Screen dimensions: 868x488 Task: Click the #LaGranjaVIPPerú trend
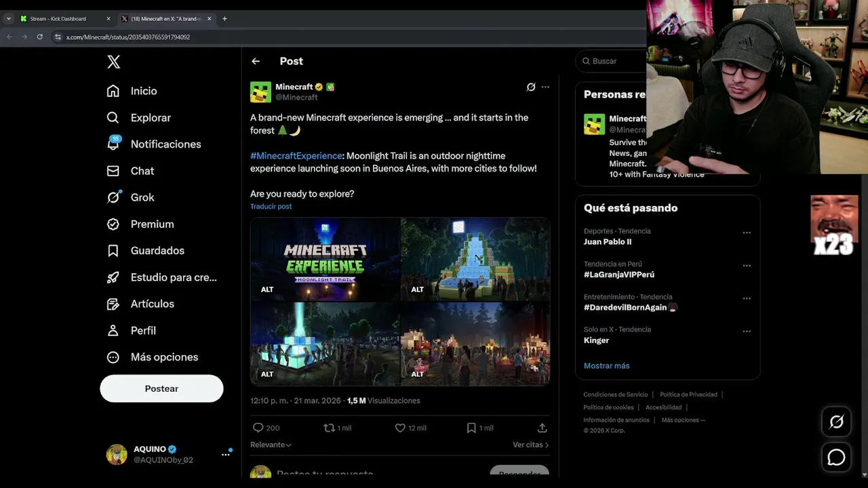point(619,274)
